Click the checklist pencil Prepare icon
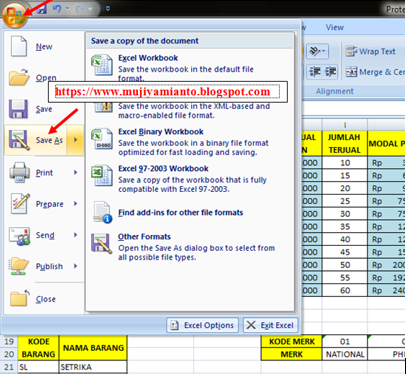This screenshot has height=382, width=407. pos(20,203)
